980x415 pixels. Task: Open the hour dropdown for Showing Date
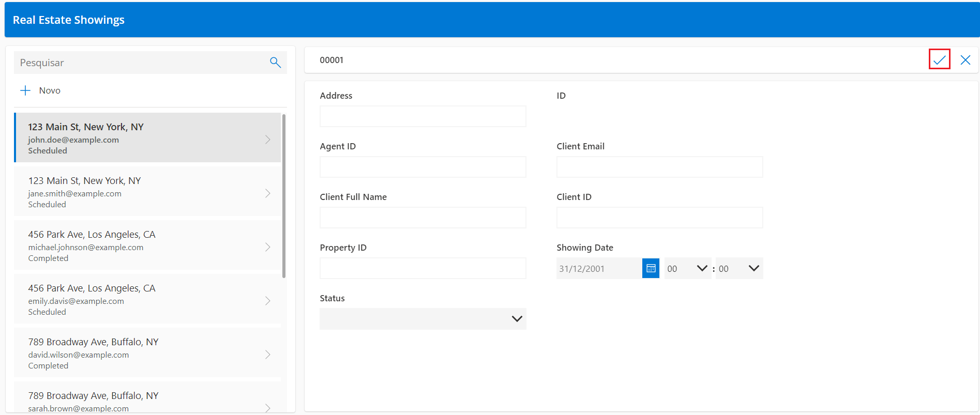pyautogui.click(x=687, y=268)
